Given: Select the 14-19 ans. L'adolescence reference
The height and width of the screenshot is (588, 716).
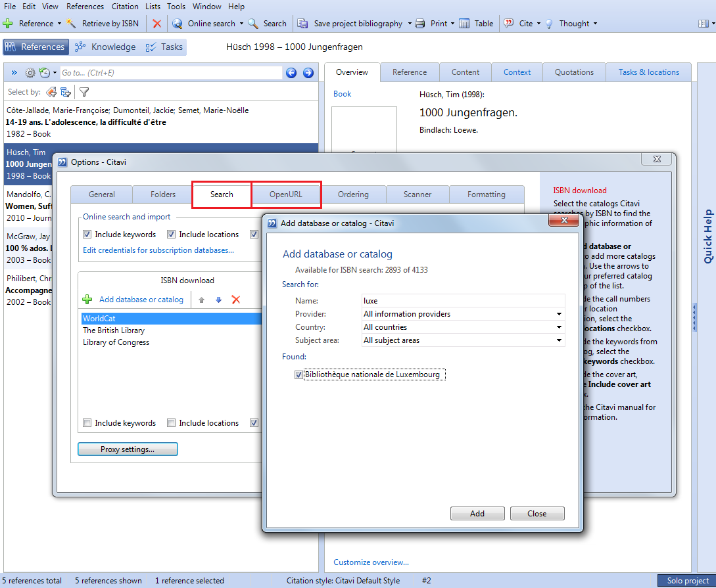Looking at the screenshot, I should pyautogui.click(x=160, y=122).
